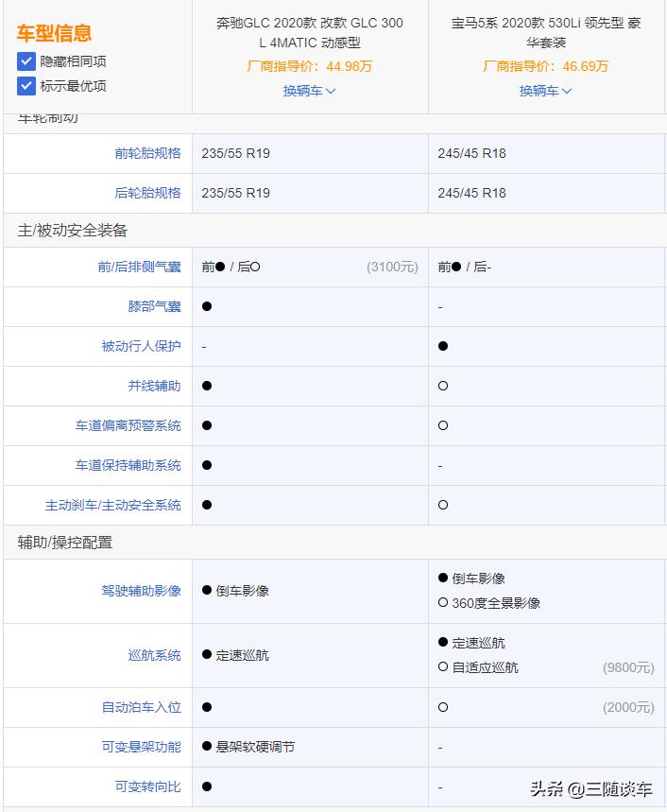Click the 车道偏离预警系统 link
This screenshot has width=667, height=812.
128,425
